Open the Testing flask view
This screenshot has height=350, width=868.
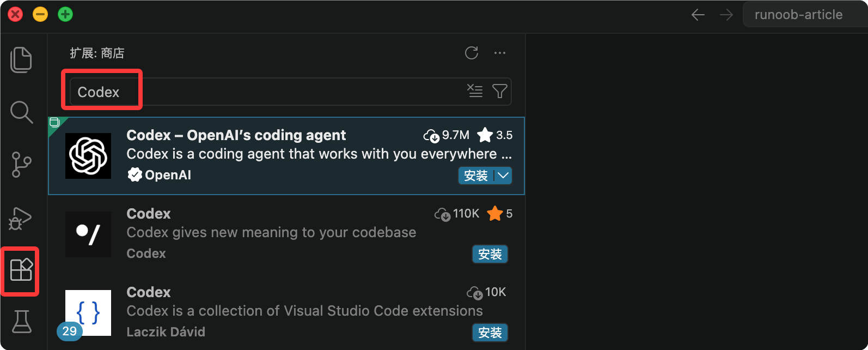point(21,321)
